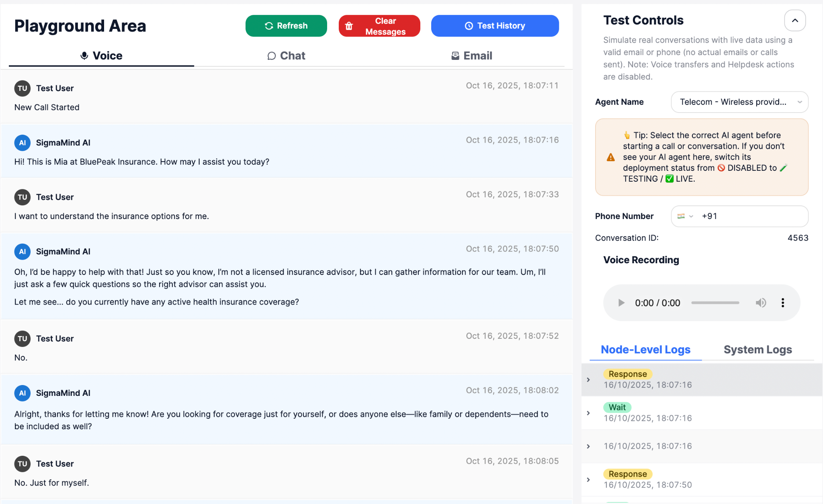Image resolution: width=823 pixels, height=504 pixels.
Task: Open the country flag code selector
Action: click(x=685, y=216)
